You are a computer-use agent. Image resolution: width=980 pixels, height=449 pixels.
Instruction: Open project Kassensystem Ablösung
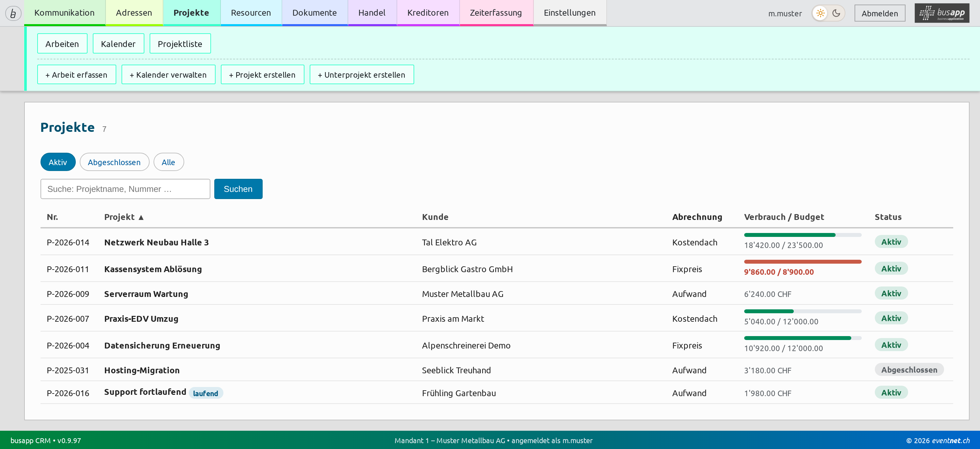(x=153, y=269)
